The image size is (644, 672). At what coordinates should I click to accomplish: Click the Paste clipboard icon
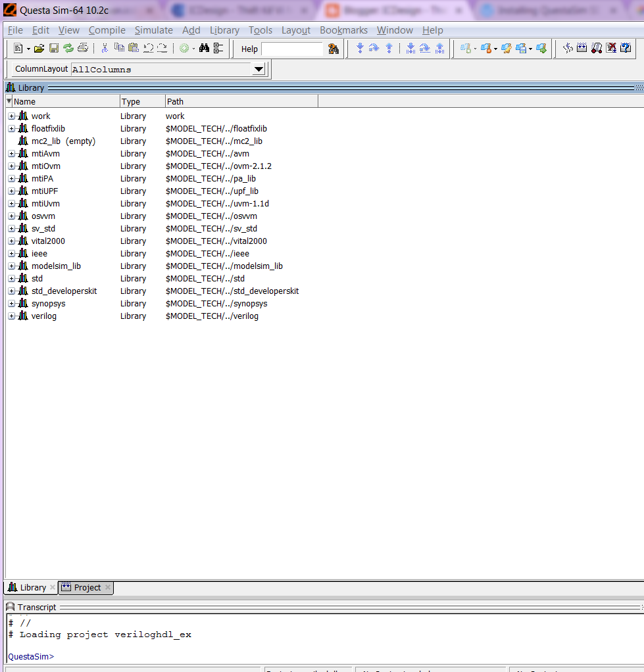pos(134,47)
